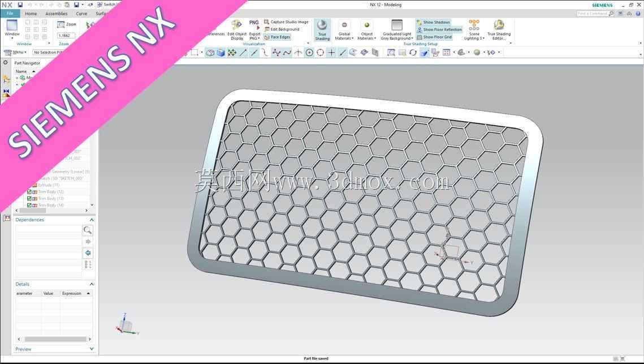Click 'Part file saved' status text
644x364 pixels.
[316, 359]
